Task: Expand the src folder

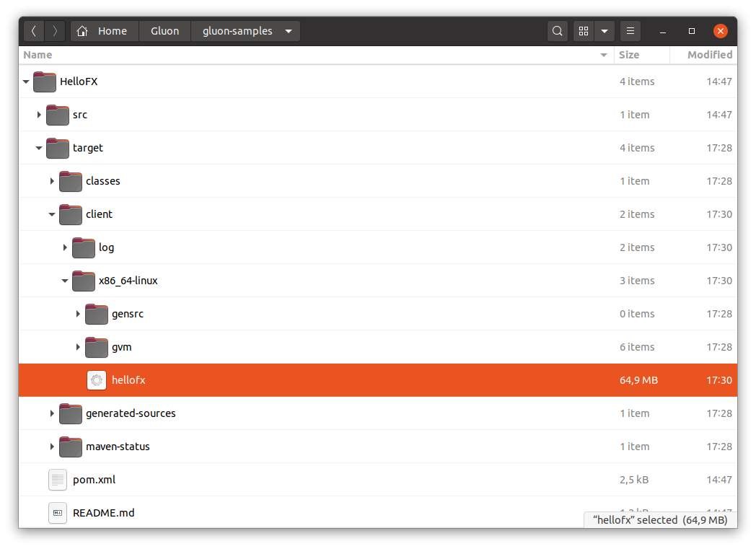Action: (x=39, y=115)
